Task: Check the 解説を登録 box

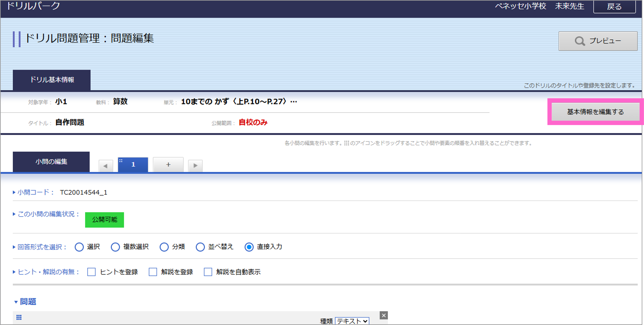Action: pyautogui.click(x=153, y=272)
